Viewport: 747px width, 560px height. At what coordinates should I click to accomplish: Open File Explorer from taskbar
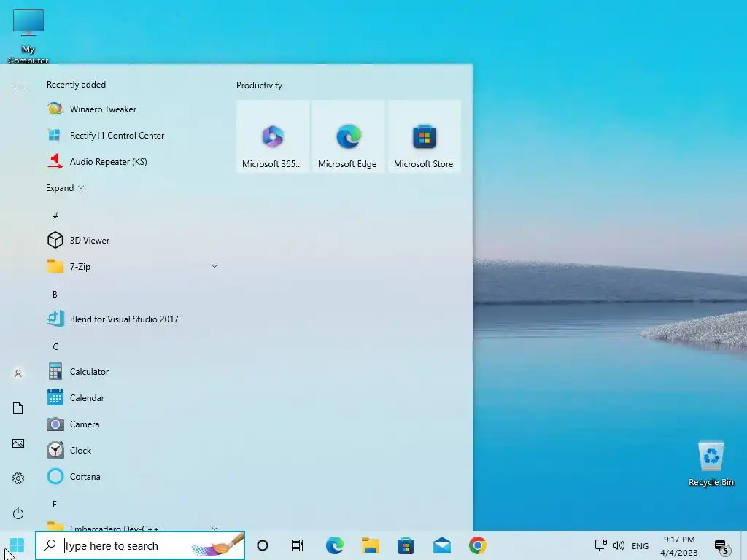coord(370,545)
